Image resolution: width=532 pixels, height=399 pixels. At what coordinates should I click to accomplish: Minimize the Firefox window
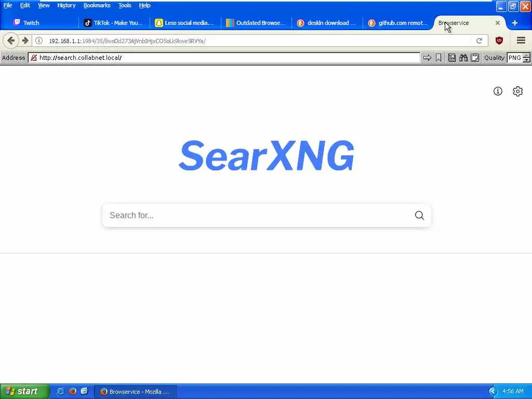coord(501,6)
